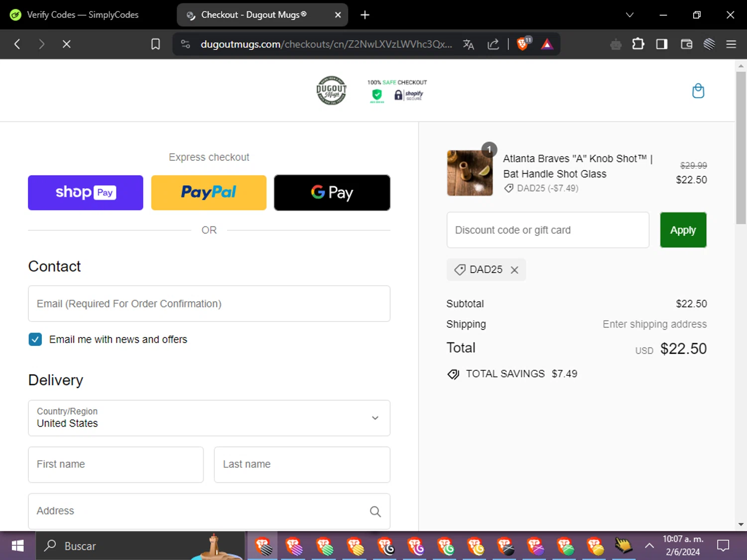Open a new browser tab
747x560 pixels.
tap(365, 15)
